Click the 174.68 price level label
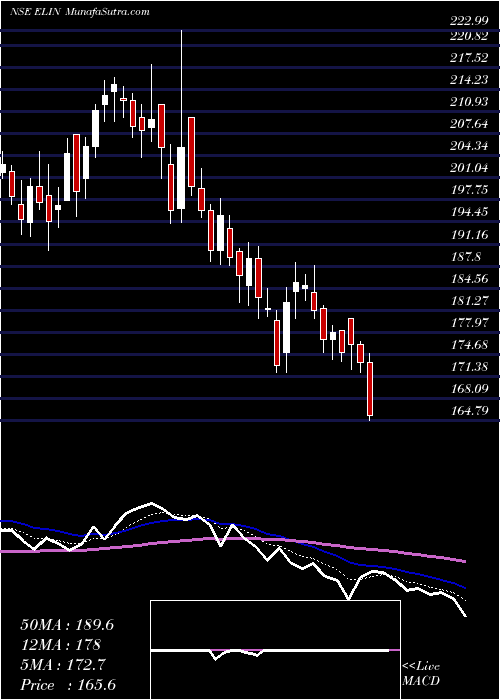500x700 pixels. coord(469,345)
